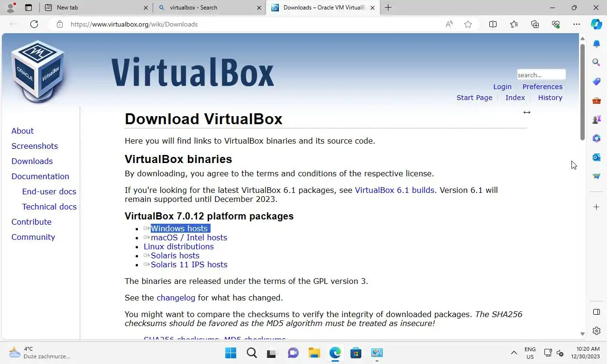Click Solaris hosts link
The width and height of the screenshot is (607, 364).
pos(175,255)
